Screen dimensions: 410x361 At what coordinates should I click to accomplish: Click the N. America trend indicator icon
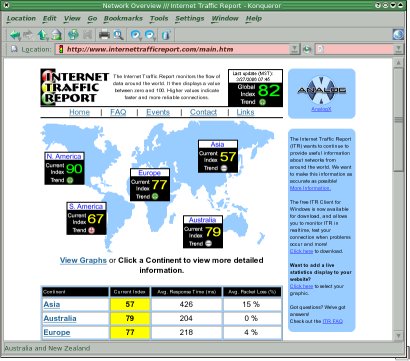70,180
